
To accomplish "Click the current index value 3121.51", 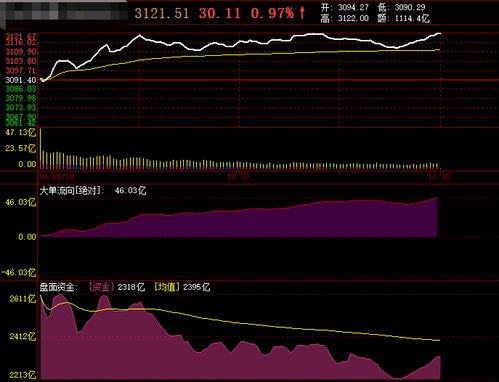I will (x=162, y=13).
